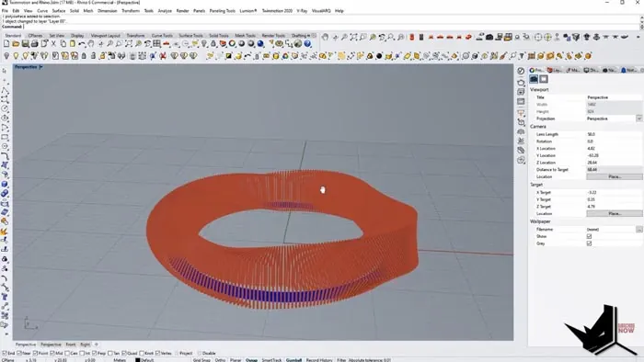Select the Rectangle tool in left sidebar
The image size is (644, 362).
point(5,137)
